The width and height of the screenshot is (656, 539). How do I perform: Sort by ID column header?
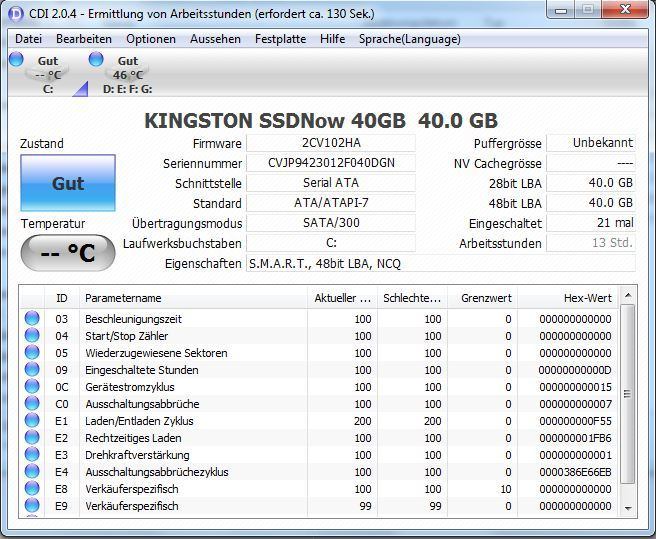pyautogui.click(x=62, y=298)
